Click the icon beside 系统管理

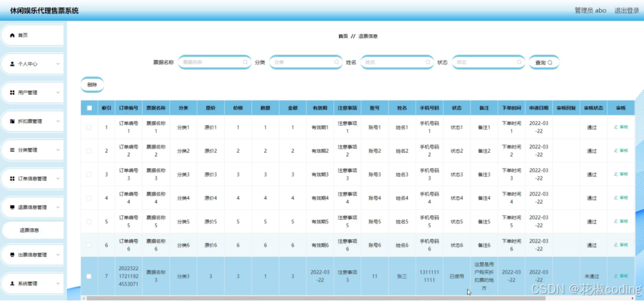coord(12,284)
